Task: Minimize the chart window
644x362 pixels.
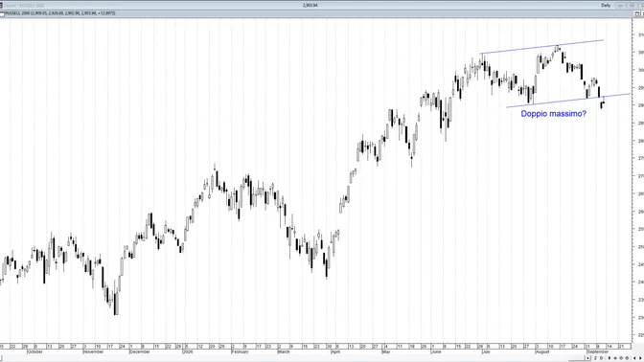Action: (620, 6)
